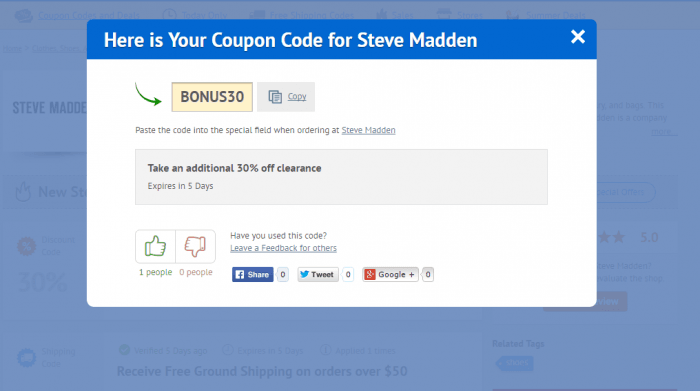Open the Summer Deals menu item

(x=555, y=16)
